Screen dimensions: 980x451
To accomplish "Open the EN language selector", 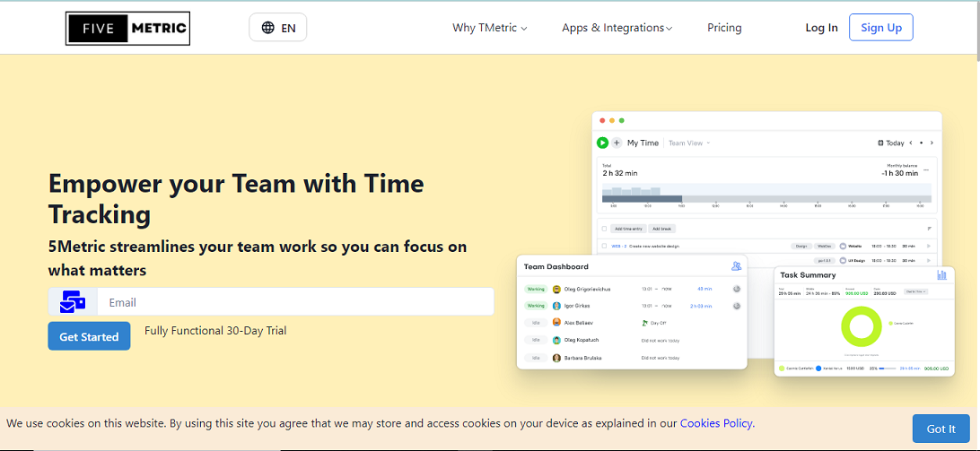I will pyautogui.click(x=287, y=28).
